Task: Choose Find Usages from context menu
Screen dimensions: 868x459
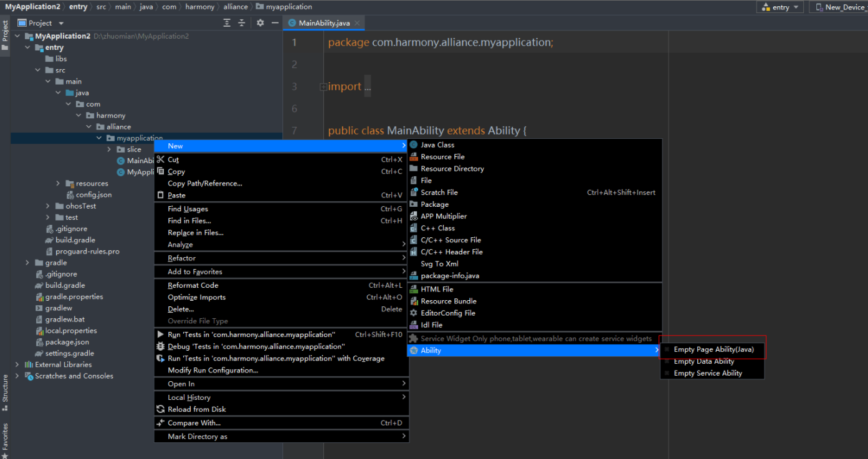Action: [x=281, y=209]
